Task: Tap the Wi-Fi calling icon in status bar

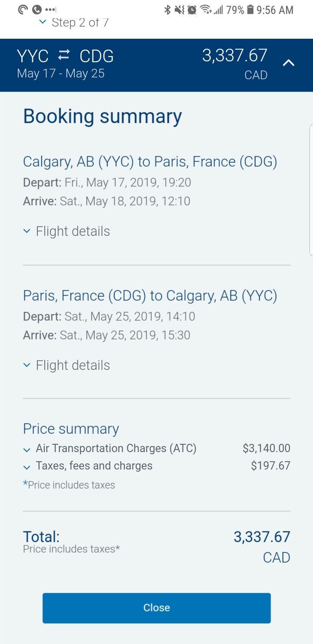Action: (x=23, y=10)
